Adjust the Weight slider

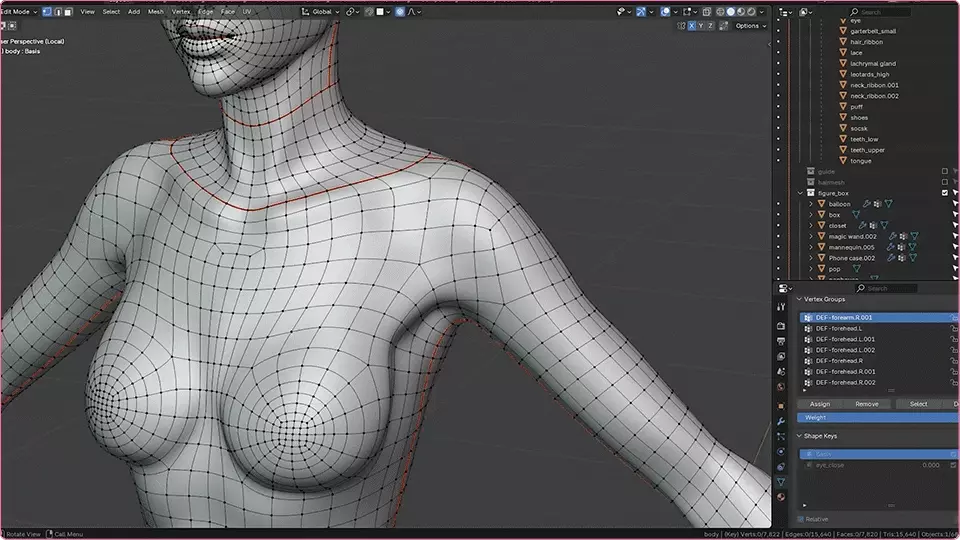[878, 418]
